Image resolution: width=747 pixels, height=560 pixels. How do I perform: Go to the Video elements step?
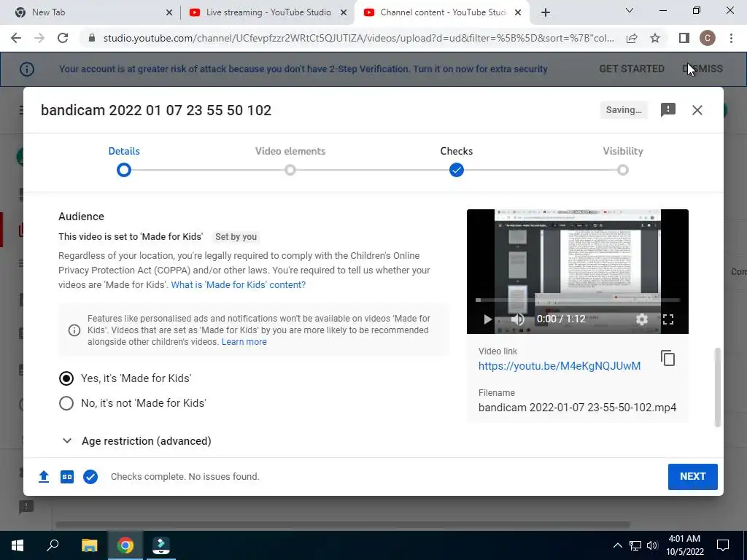coord(290,161)
